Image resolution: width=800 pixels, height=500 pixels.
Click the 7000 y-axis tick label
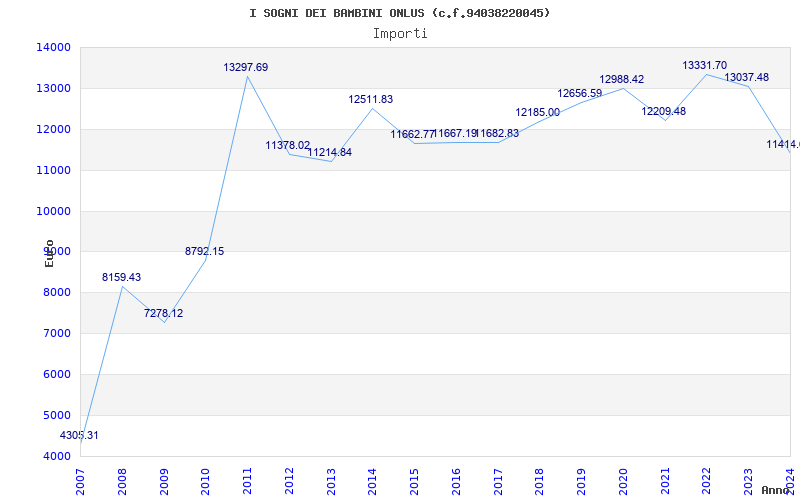click(x=56, y=333)
